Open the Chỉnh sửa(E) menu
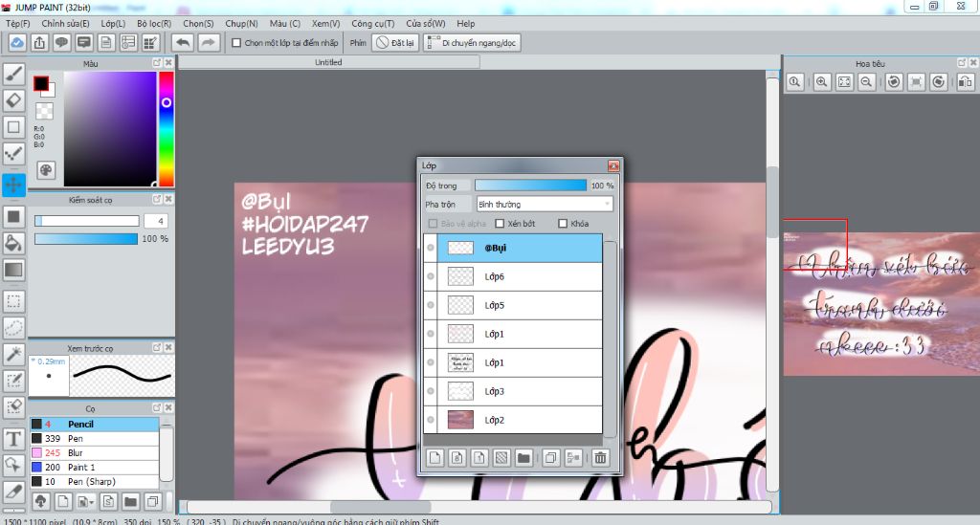Screen dimensions: 980x525 [x=65, y=24]
